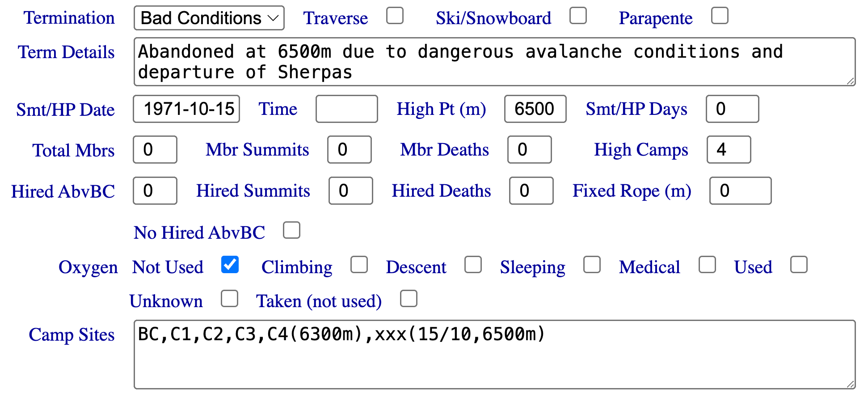Tick the Parapente checkbox
This screenshot has height=397, width=868.
coord(720,16)
